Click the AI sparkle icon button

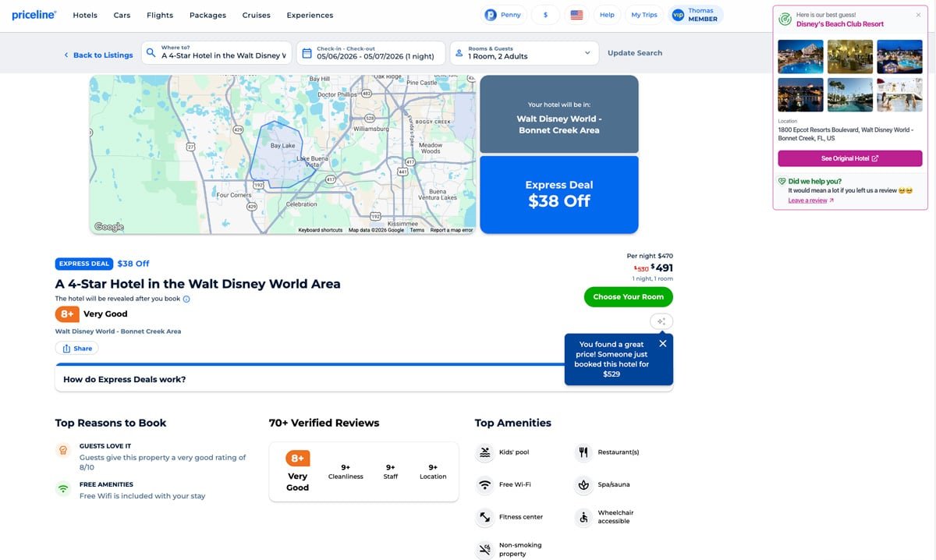[661, 321]
